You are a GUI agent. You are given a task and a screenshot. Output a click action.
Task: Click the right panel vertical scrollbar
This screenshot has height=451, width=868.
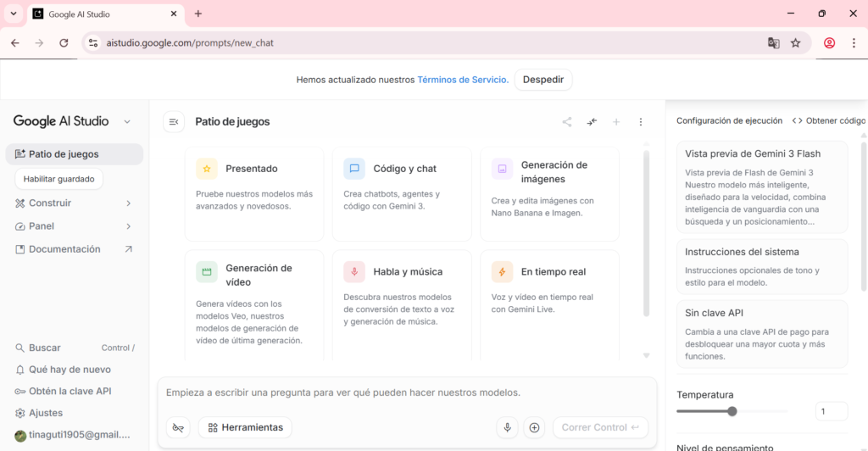[x=864, y=216]
